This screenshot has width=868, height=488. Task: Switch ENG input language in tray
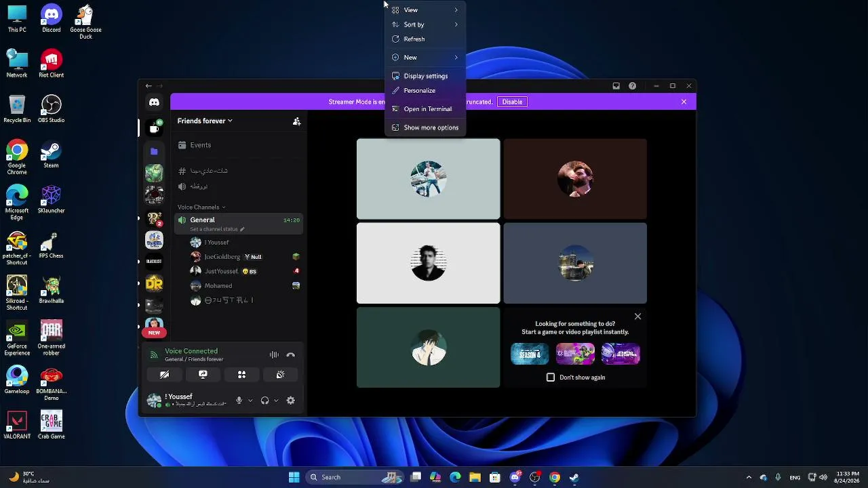tap(795, 477)
